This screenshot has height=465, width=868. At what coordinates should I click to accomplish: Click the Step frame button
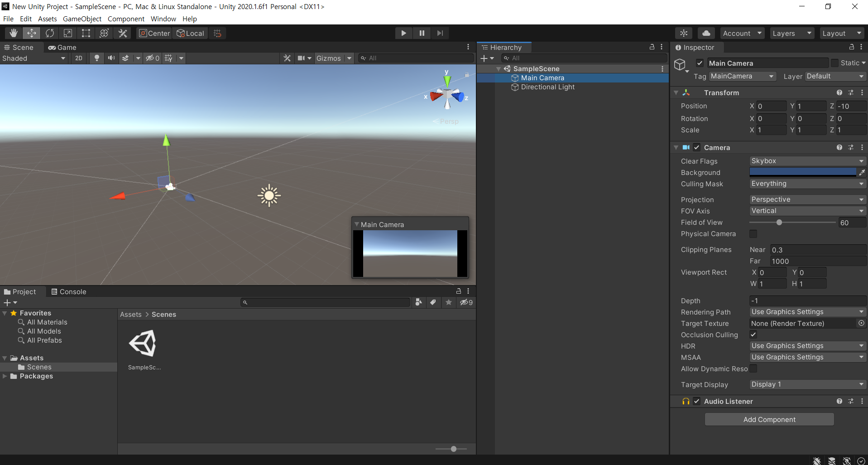point(440,33)
